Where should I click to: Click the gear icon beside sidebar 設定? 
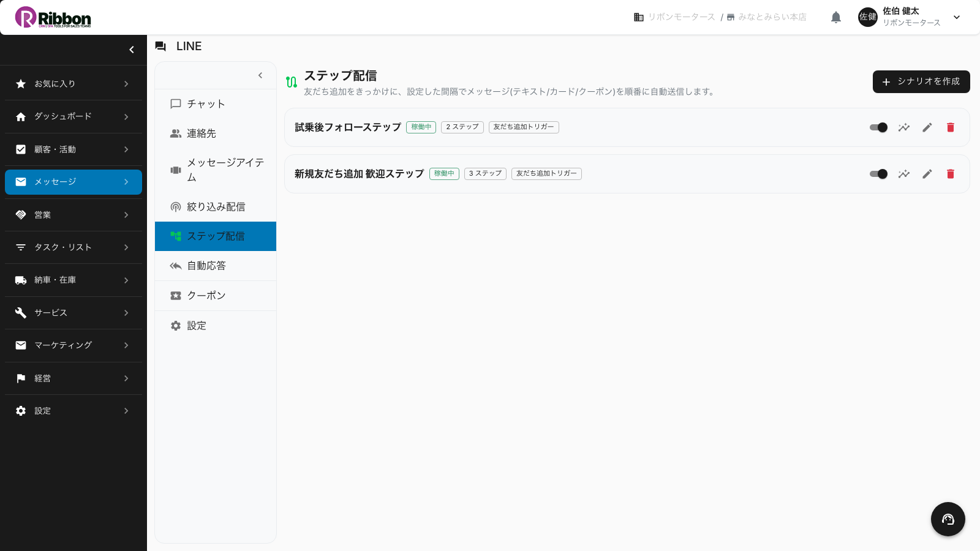tap(21, 411)
